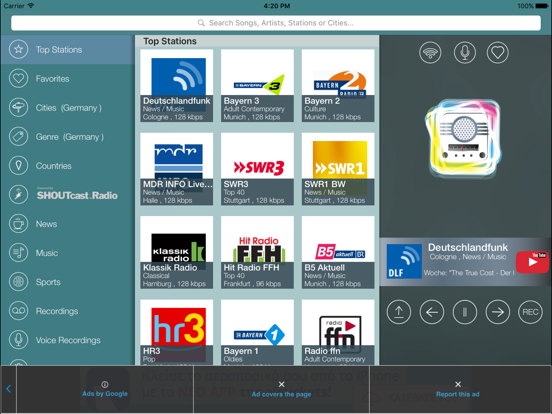This screenshot has width=552, height=414.
Task: Click the Deutschlandfunk now playing title
Action: pos(468,247)
